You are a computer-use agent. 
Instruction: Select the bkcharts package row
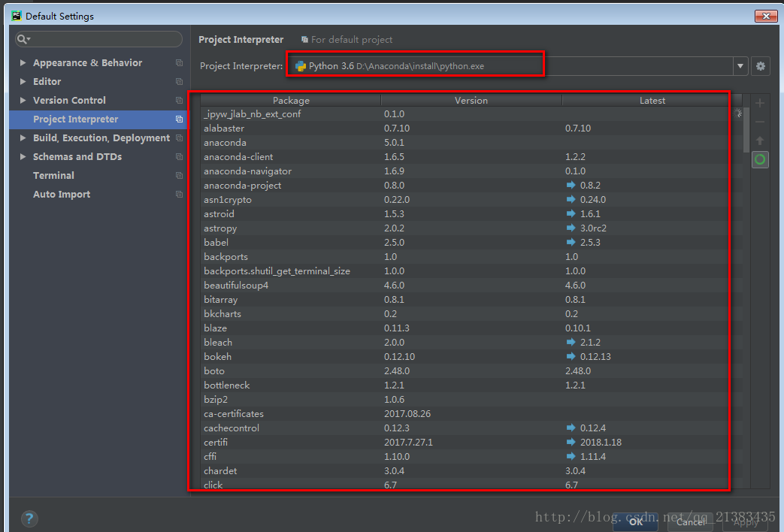[x=471, y=313]
